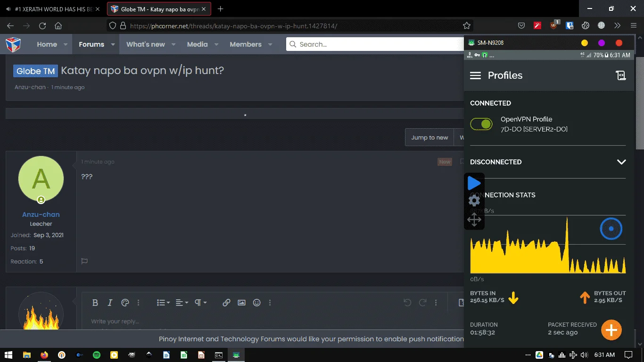This screenshot has height=362, width=644.
Task: Open the OpenVPN hamburger menu
Action: pos(475,75)
